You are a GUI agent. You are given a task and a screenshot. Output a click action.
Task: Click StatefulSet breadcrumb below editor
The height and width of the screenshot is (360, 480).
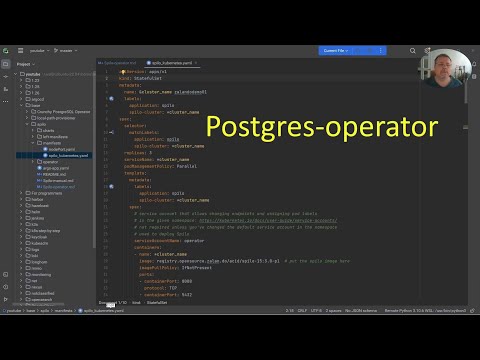[x=157, y=303]
